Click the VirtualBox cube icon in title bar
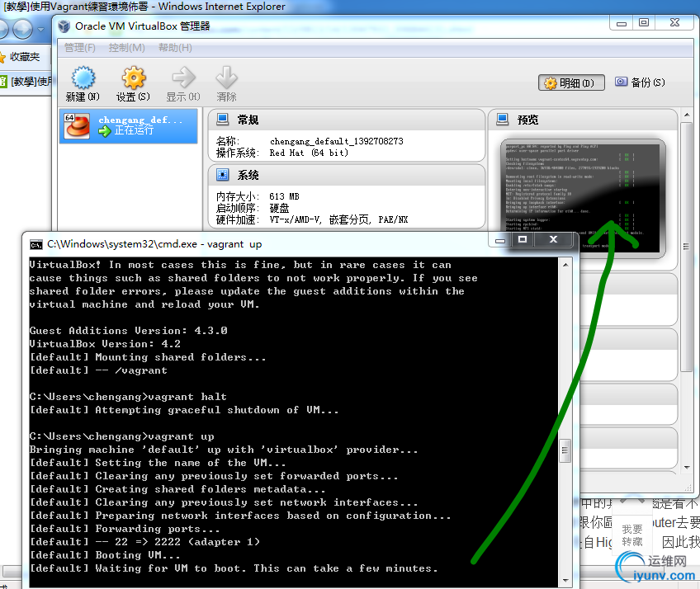Viewport: 700px width, 589px height. click(x=64, y=26)
